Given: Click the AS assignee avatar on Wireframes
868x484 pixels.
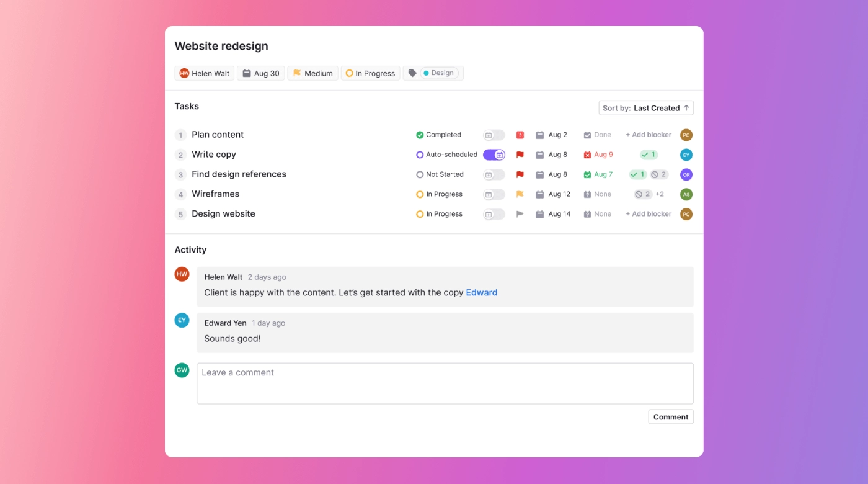Looking at the screenshot, I should [x=686, y=194].
